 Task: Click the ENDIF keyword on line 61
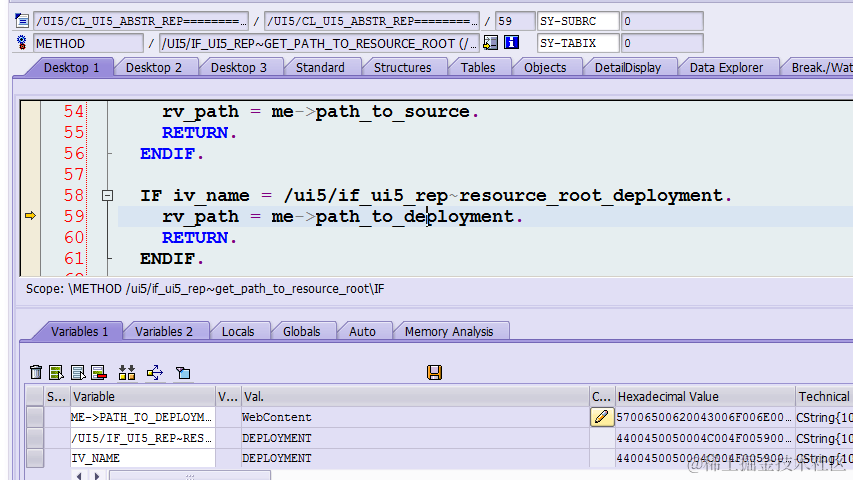[168, 259]
